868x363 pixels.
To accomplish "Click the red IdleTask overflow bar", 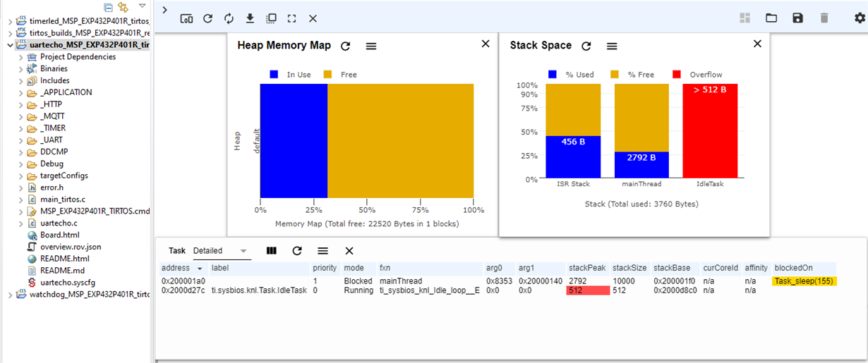I will point(710,131).
